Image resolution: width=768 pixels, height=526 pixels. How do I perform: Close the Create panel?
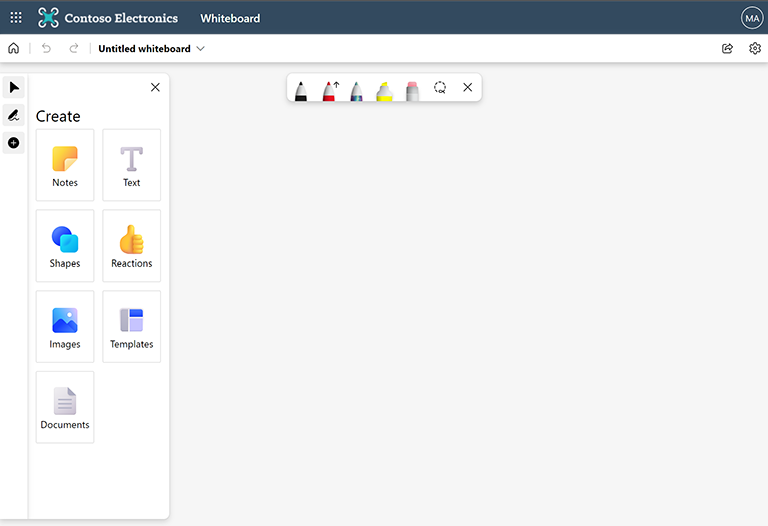tap(155, 88)
